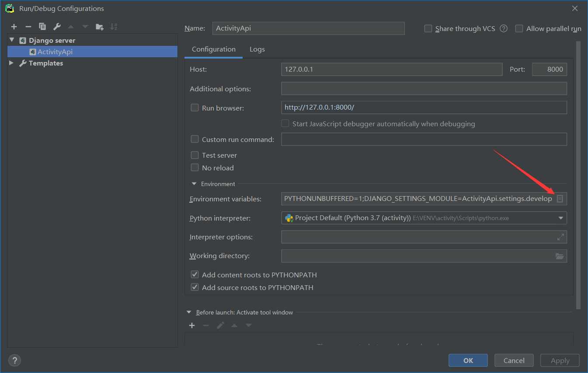The width and height of the screenshot is (588, 373).
Task: Click the Host input field
Action: [392, 69]
